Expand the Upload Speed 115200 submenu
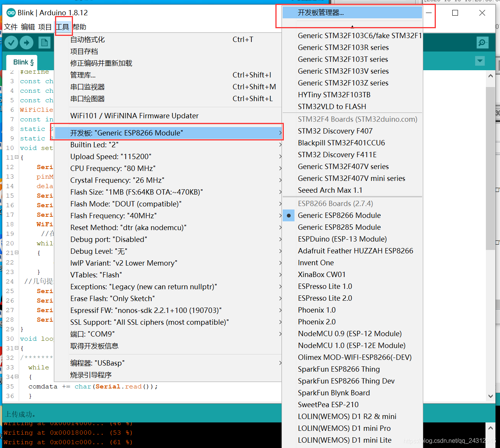Screen dimensions: 500x448 coord(168,156)
